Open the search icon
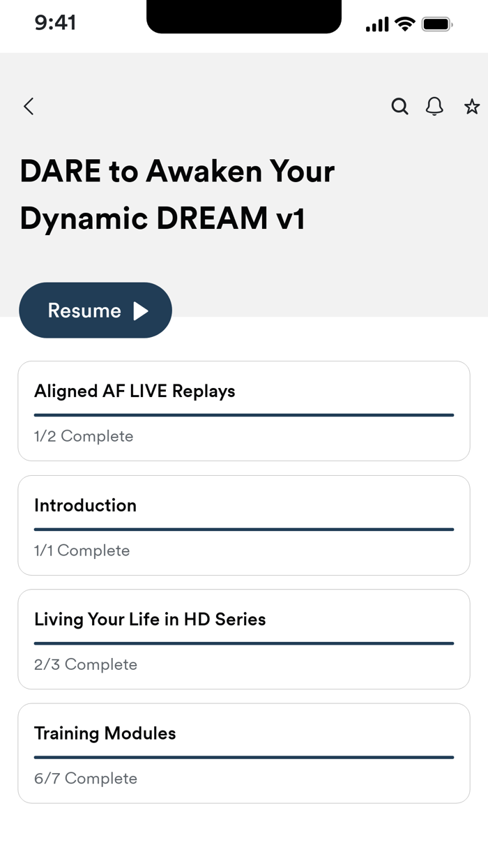Screen dimensions: 488x868 pos(399,106)
